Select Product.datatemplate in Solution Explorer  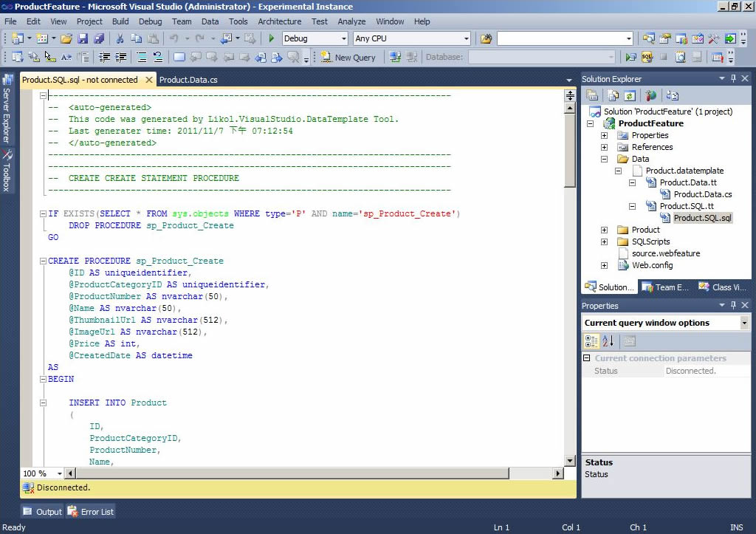click(684, 171)
